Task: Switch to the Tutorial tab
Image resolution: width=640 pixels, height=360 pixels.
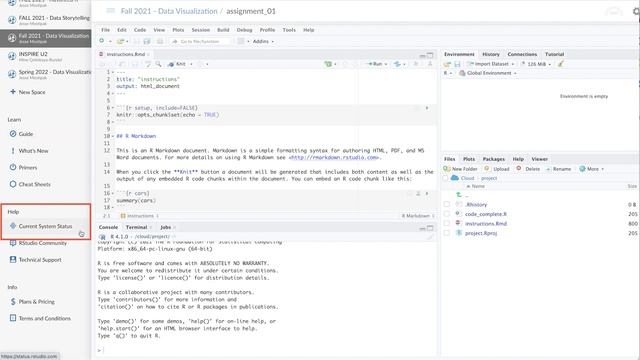Action: coord(554,54)
